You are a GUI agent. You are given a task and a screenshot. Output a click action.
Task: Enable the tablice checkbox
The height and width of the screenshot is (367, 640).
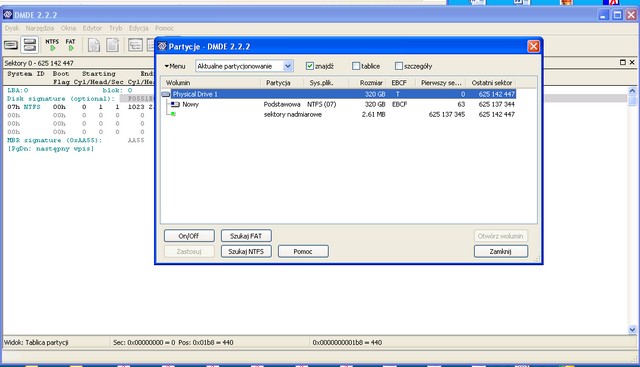pos(356,66)
